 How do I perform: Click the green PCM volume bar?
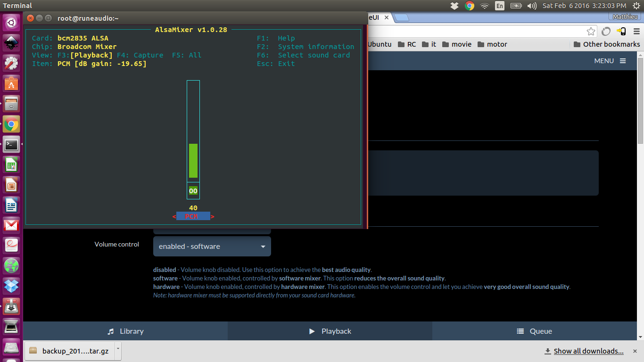pos(193,161)
